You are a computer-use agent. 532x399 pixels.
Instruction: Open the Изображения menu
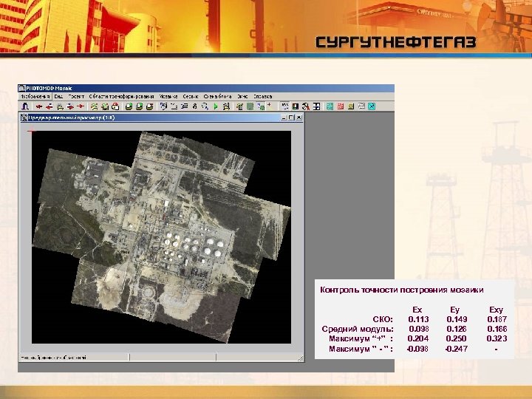pos(35,96)
